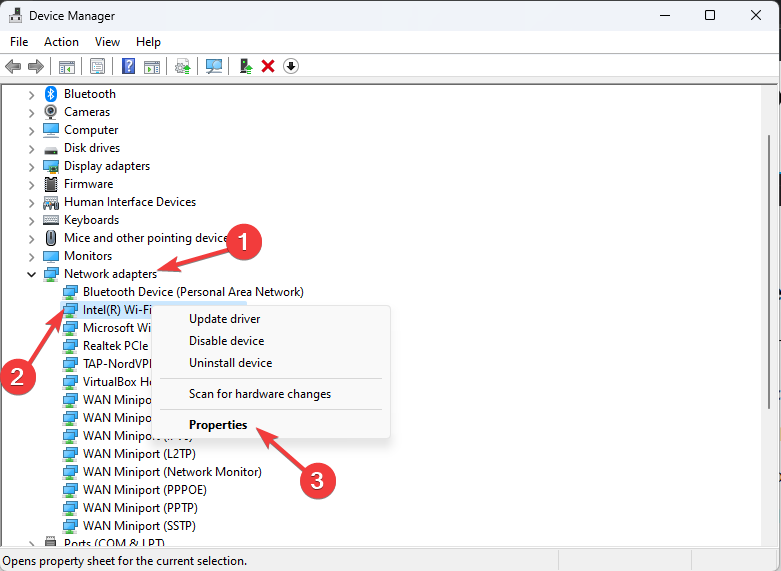Expand the Keyboards node
This screenshot has width=781, height=571.
pyautogui.click(x=31, y=220)
